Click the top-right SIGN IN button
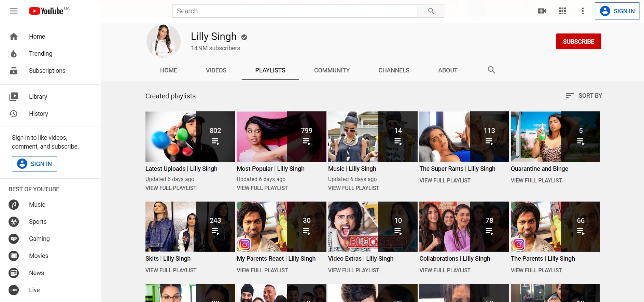The width and height of the screenshot is (644, 302). coord(617,11)
